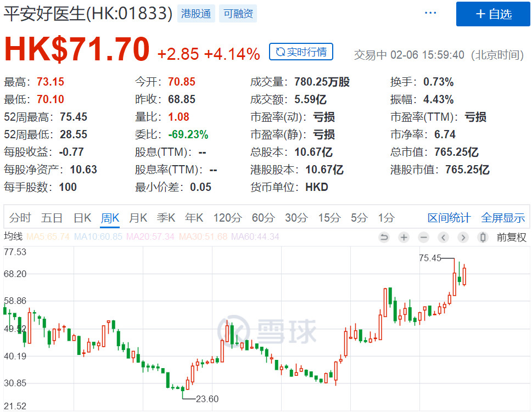Select the 30分 interval tab
Viewport: 532px width, 412px height.
296,218
